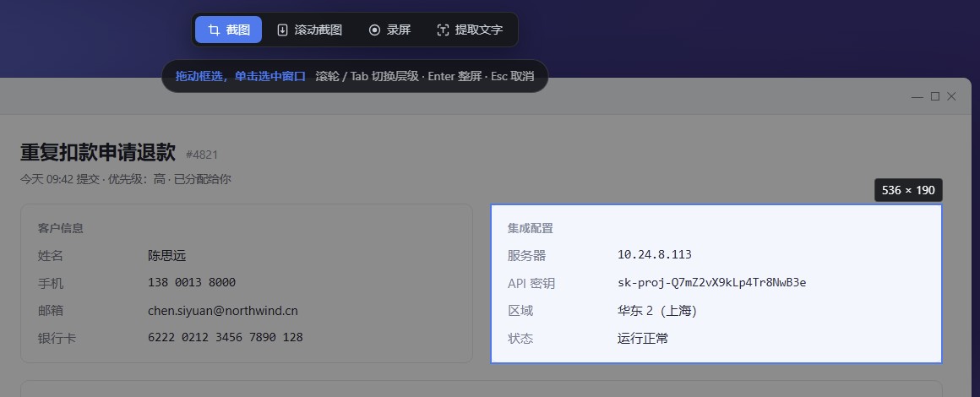Click the 状态 field label
Image resolution: width=980 pixels, height=397 pixels.
(x=520, y=338)
